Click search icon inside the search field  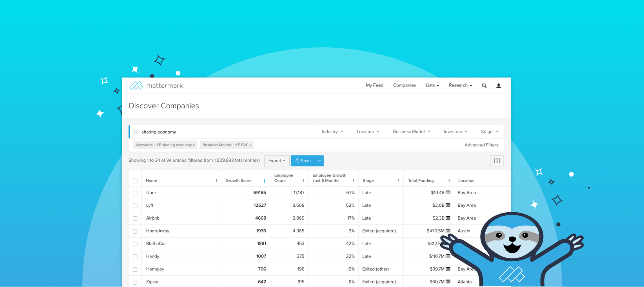point(136,132)
